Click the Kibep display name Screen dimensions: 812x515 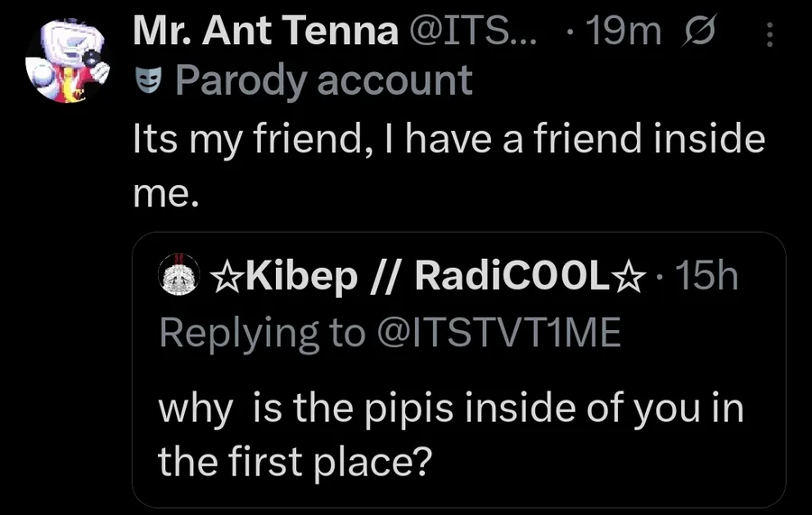point(298,278)
